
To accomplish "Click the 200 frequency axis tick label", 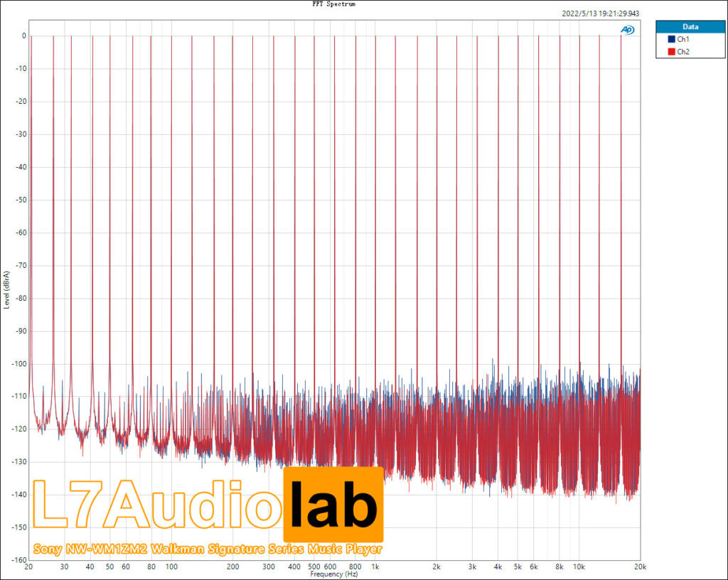I will pos(232,566).
